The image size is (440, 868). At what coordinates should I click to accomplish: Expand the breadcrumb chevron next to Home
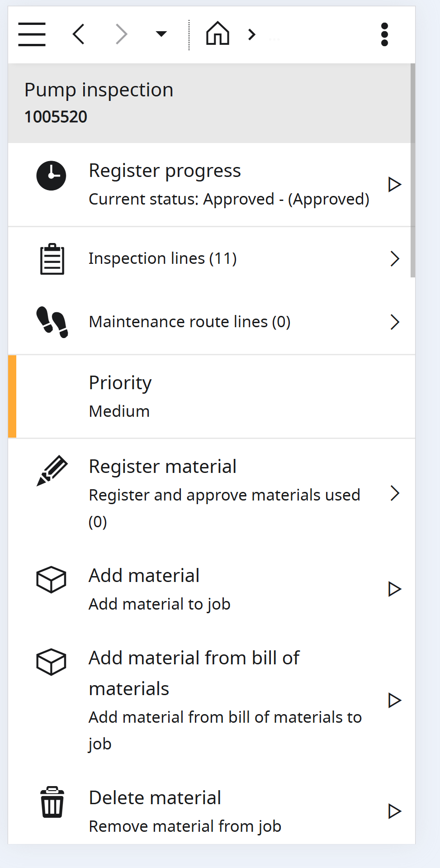[x=252, y=34]
